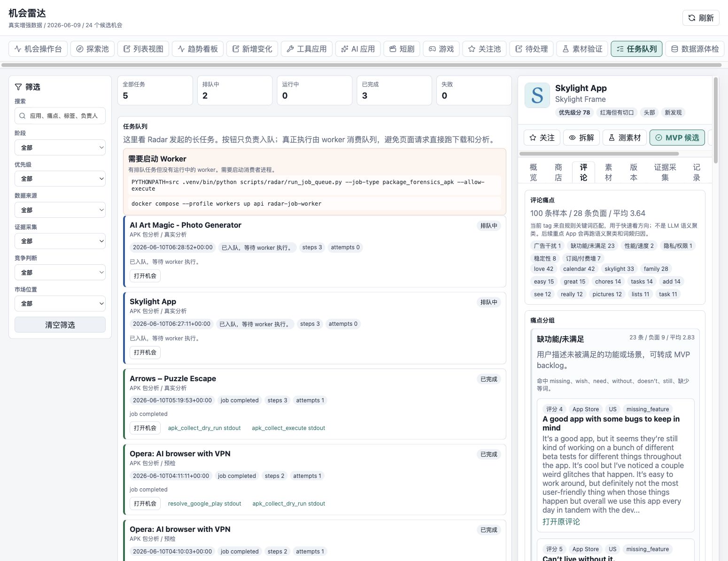The width and height of the screenshot is (728, 561).
Task: Click 打开机会 for Opera 04:11:11 task
Action: [x=145, y=503]
